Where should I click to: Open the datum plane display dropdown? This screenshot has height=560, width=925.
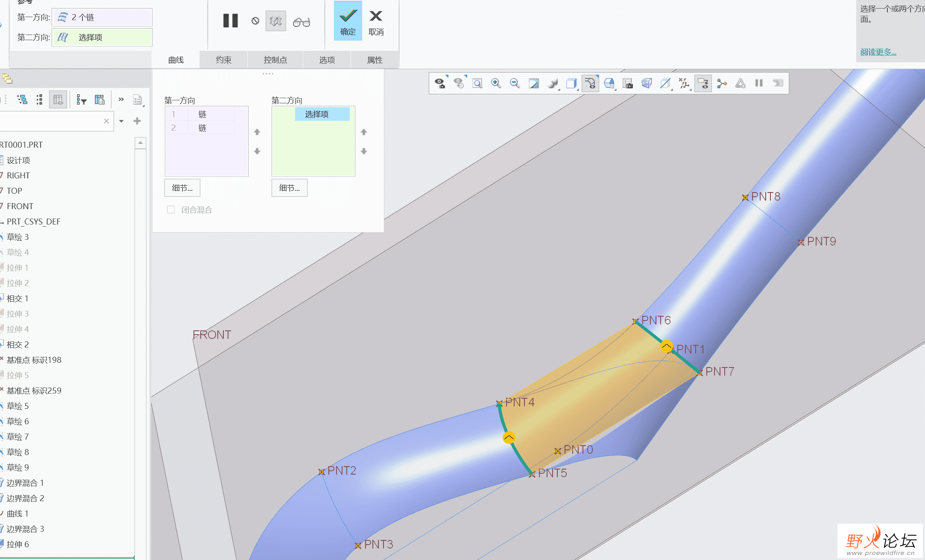(x=665, y=84)
